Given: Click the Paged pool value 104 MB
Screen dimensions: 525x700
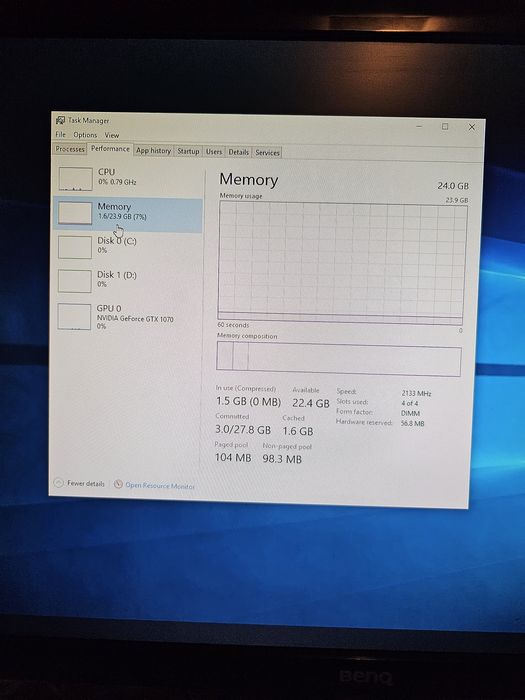Looking at the screenshot, I should click(233, 457).
